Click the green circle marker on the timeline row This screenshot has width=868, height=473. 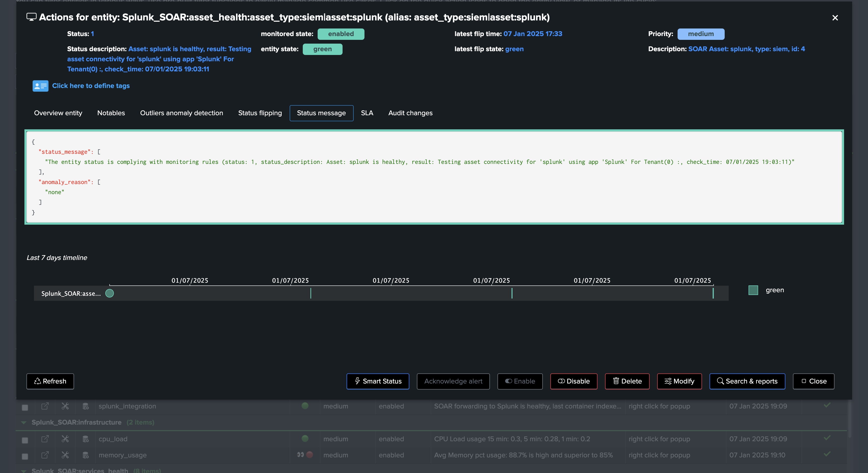tap(110, 293)
